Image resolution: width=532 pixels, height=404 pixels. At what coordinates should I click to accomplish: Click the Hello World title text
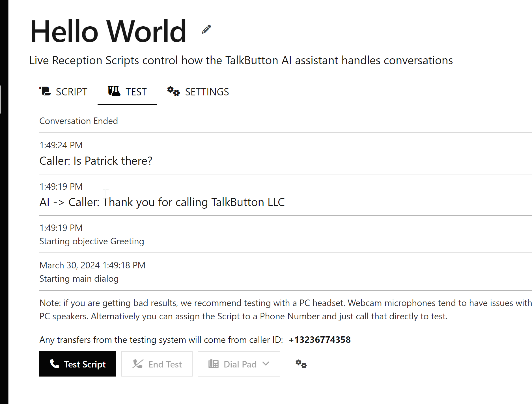[108, 31]
